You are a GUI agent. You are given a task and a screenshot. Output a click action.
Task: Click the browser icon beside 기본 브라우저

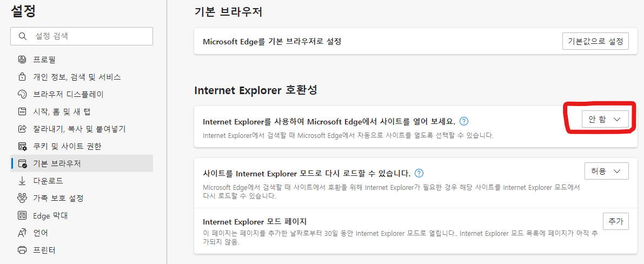coord(22,164)
